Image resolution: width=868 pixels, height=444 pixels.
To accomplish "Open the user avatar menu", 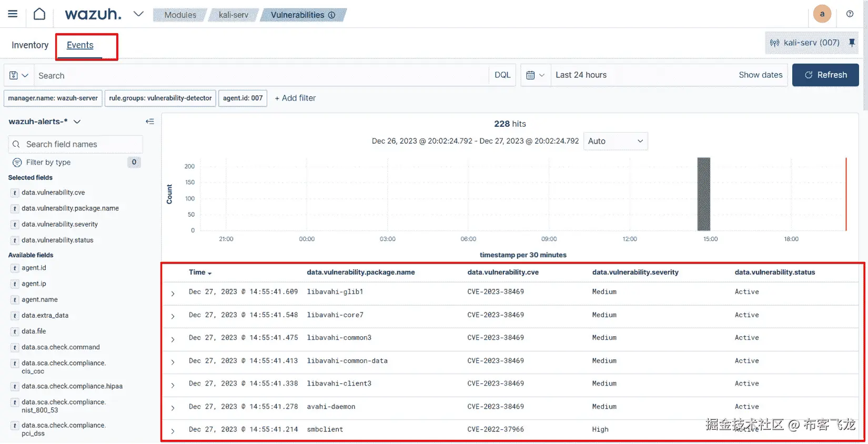I will pos(822,14).
